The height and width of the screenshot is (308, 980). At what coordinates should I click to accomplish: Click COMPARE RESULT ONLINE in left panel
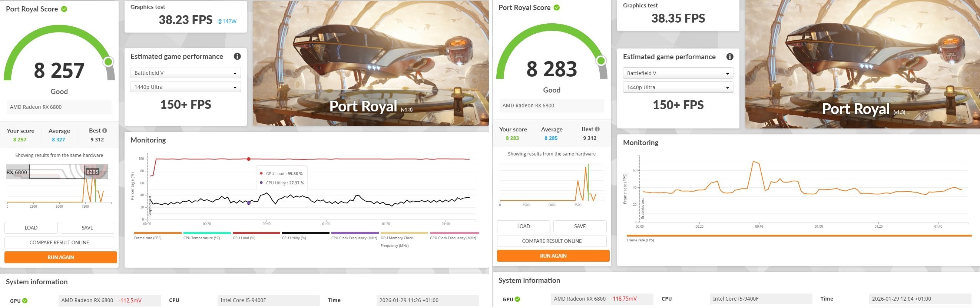point(59,242)
